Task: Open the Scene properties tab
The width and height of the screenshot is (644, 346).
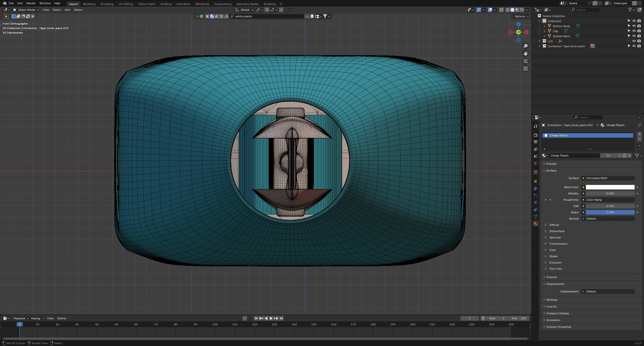Action: pyautogui.click(x=536, y=156)
